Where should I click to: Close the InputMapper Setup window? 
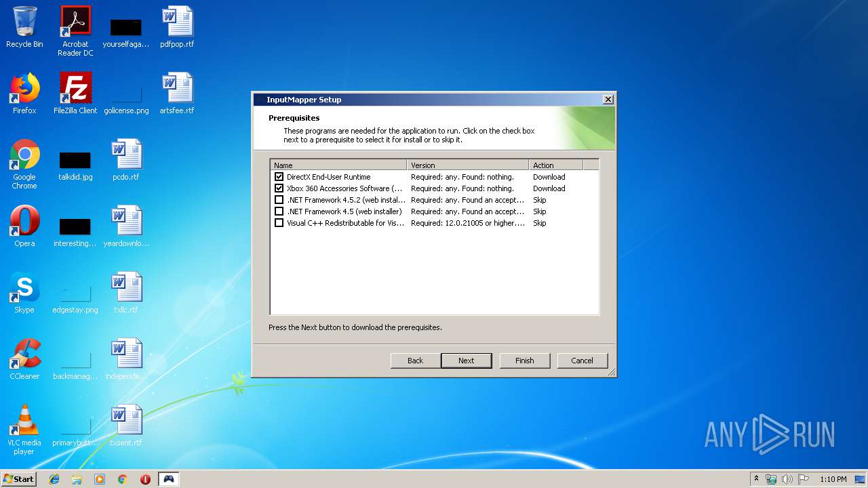[608, 100]
